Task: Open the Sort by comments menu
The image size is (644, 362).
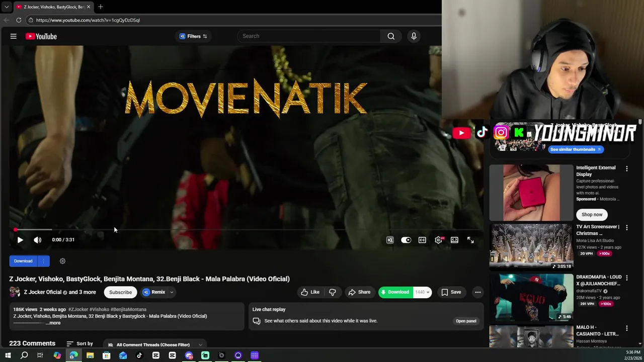Action: pyautogui.click(x=79, y=344)
